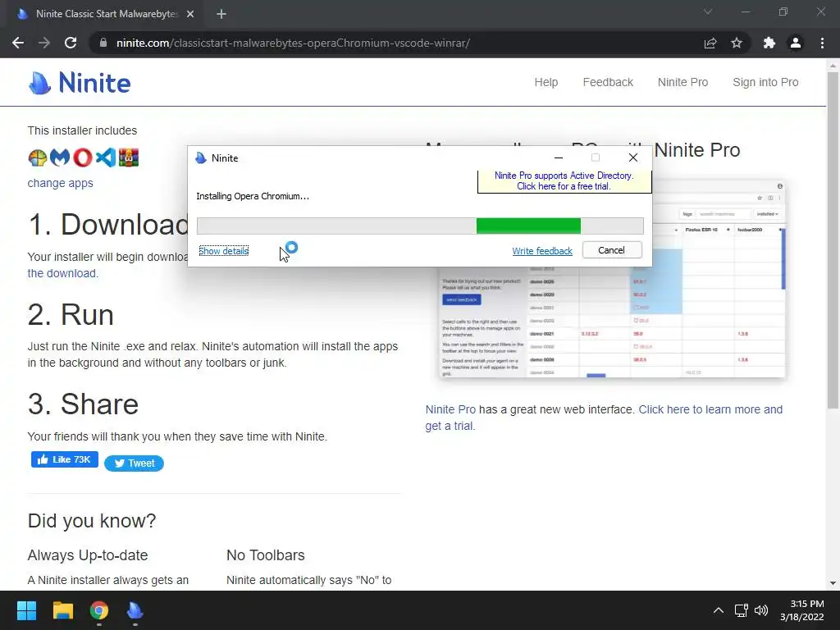Open the Ninite Pro menu link
The image size is (840, 630).
pos(682,82)
